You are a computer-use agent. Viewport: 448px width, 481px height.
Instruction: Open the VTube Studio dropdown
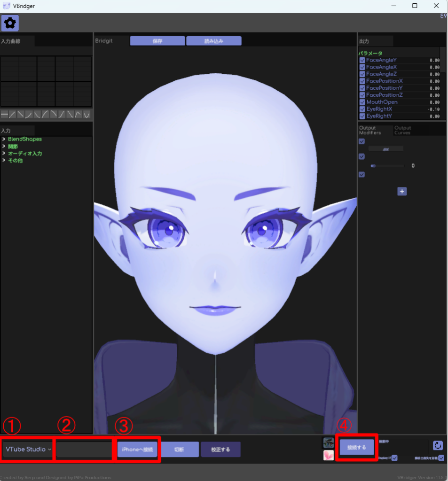tap(28, 450)
